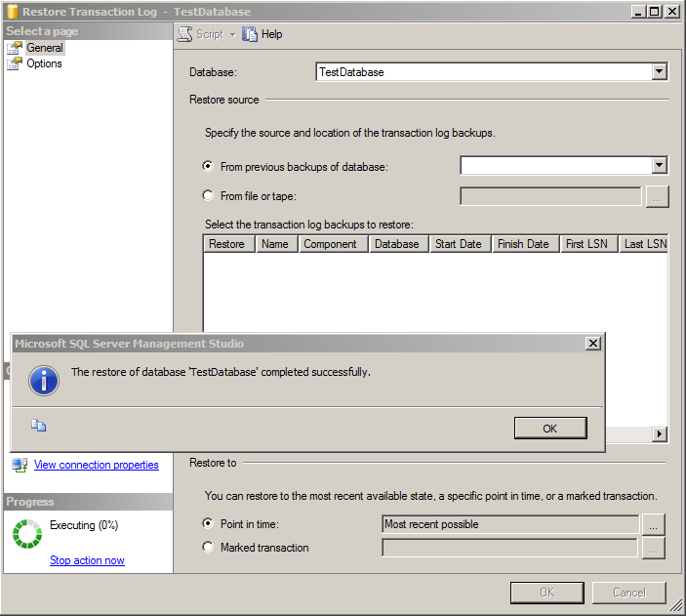Screen dimensions: 686x616
Task: Open the previous backups database dropdown
Action: click(659, 166)
